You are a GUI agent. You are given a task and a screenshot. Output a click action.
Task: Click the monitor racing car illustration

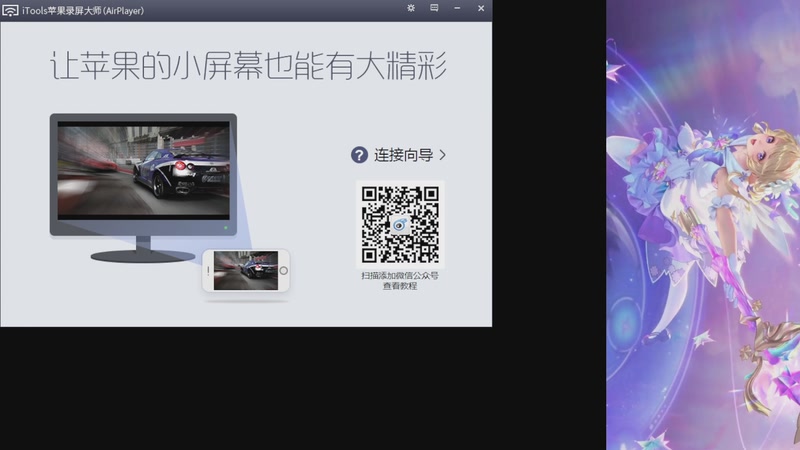(143, 173)
